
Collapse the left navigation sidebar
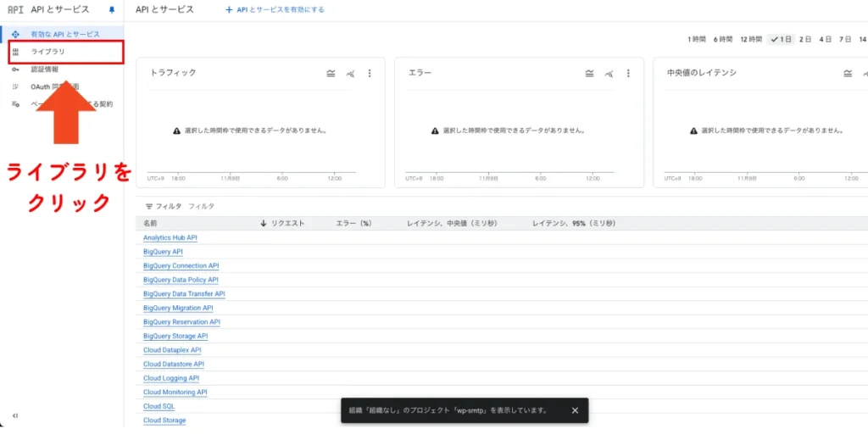[x=14, y=415]
